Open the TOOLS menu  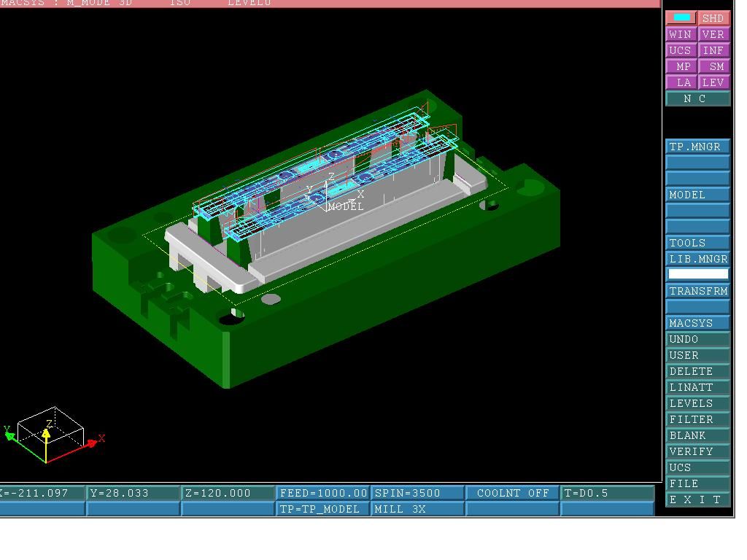coord(697,243)
